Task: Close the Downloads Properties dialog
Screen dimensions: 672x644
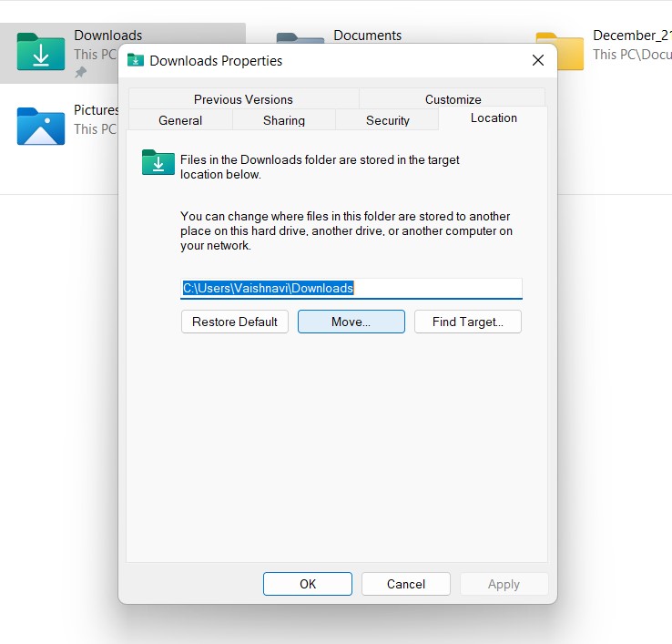Action: (x=537, y=61)
